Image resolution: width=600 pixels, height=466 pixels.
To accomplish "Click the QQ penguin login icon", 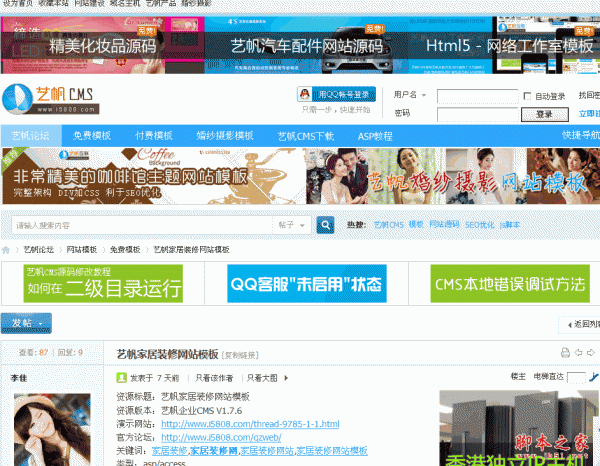I will pyautogui.click(x=305, y=94).
